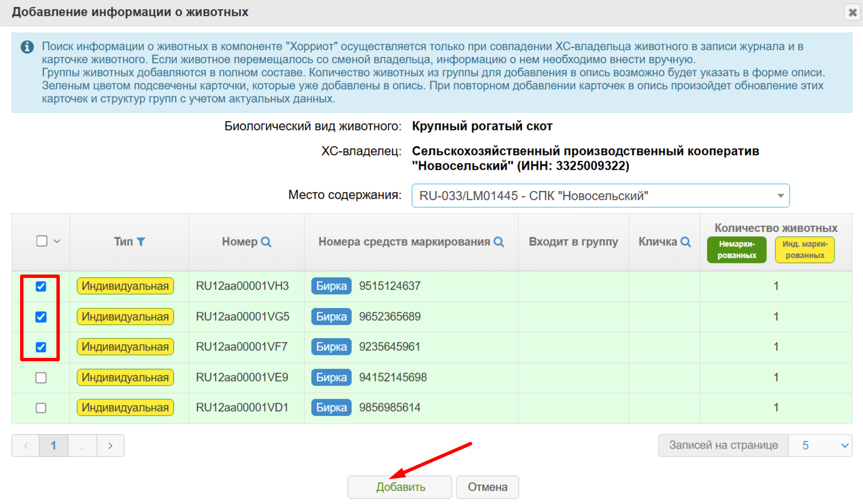Viewport: 863px width, 504px height.
Task: Go to page 1 in pagination
Action: coord(53,445)
